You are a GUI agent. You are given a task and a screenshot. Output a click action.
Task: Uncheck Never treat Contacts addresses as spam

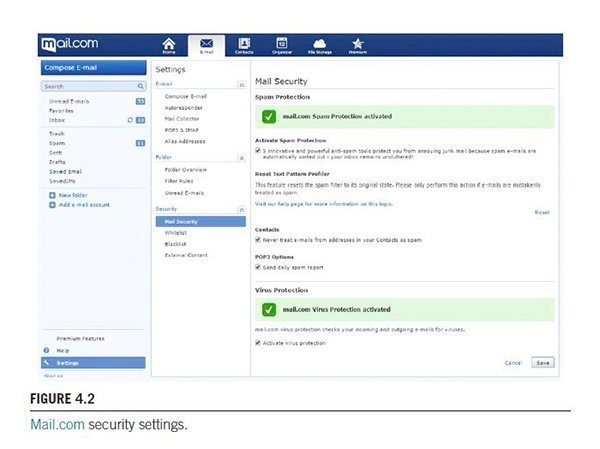(259, 240)
